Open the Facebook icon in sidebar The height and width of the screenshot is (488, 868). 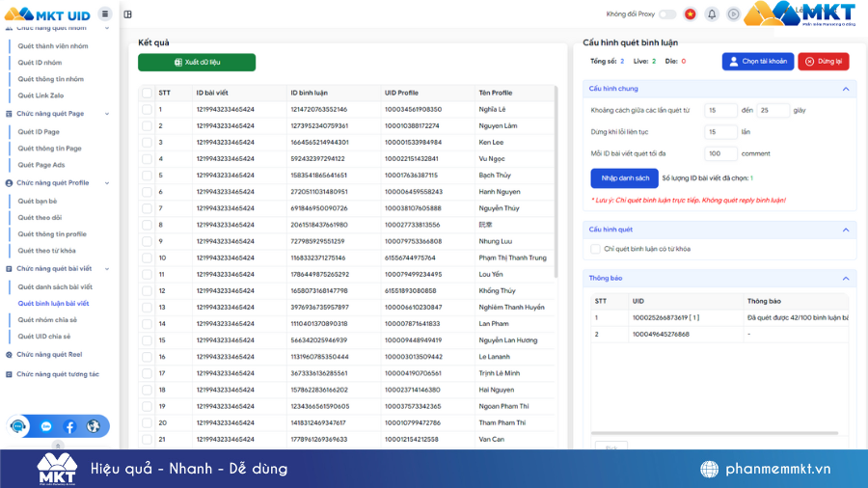[x=69, y=426]
